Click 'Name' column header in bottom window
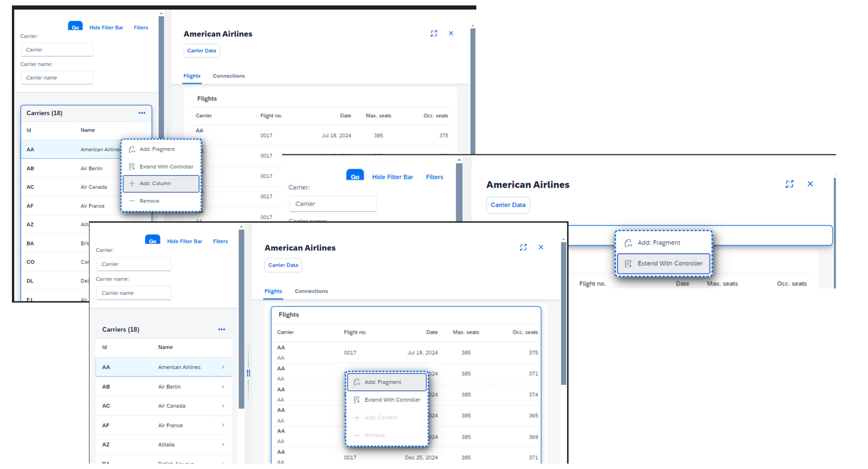868x469 pixels. [x=165, y=348]
